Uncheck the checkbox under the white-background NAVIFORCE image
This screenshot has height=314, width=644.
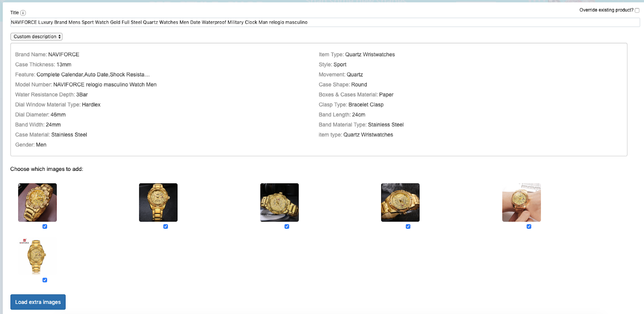tap(45, 280)
